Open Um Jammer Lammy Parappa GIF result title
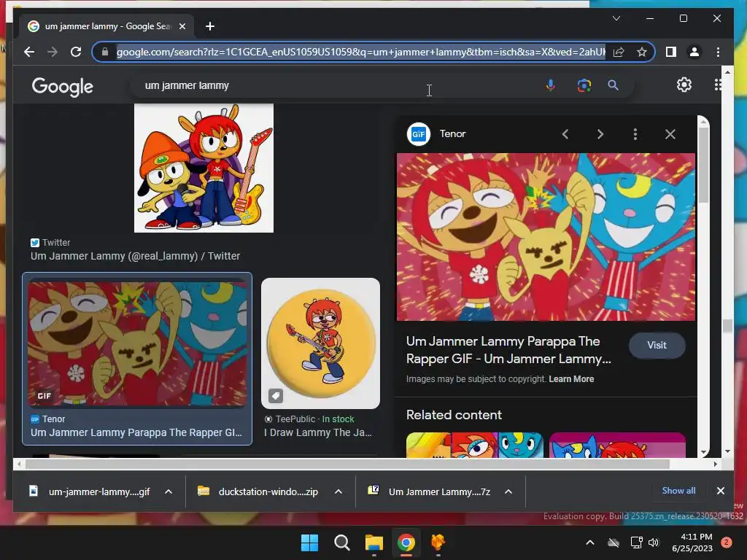This screenshot has width=747, height=560. (x=136, y=432)
